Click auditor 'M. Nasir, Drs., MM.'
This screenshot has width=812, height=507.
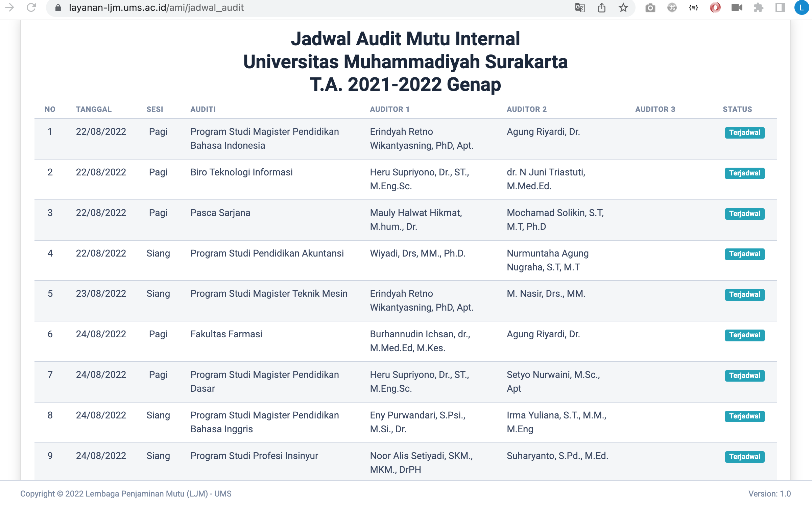[x=546, y=294]
